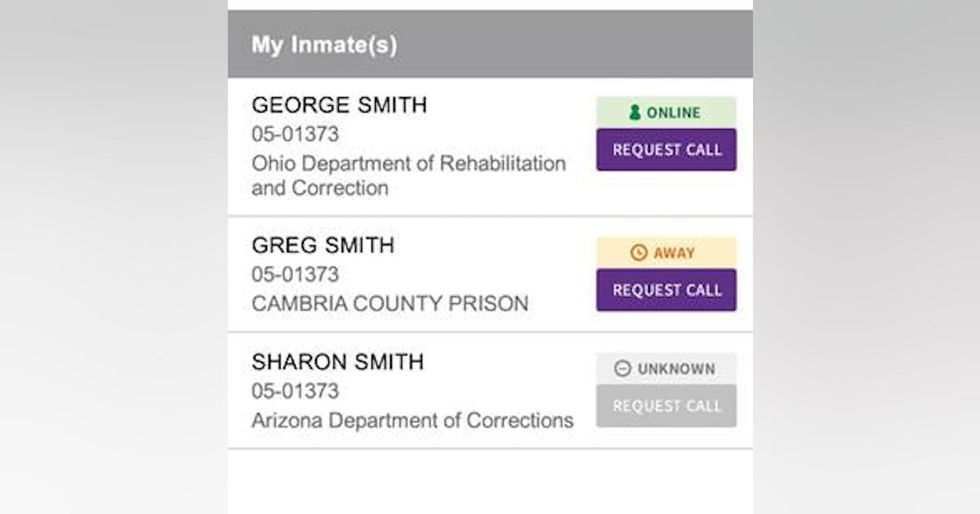
Task: Click Sharon Smith's inmate ID 05-01373
Action: (295, 392)
